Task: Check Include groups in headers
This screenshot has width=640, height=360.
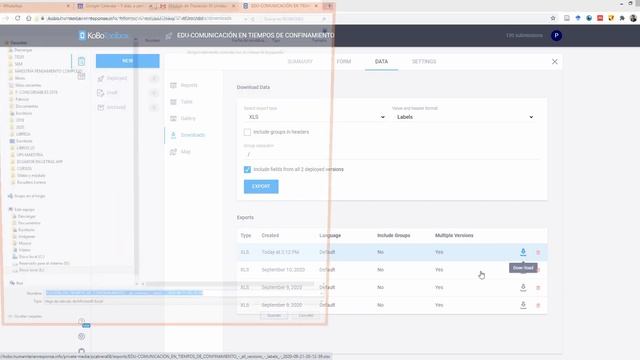Action: [247, 132]
